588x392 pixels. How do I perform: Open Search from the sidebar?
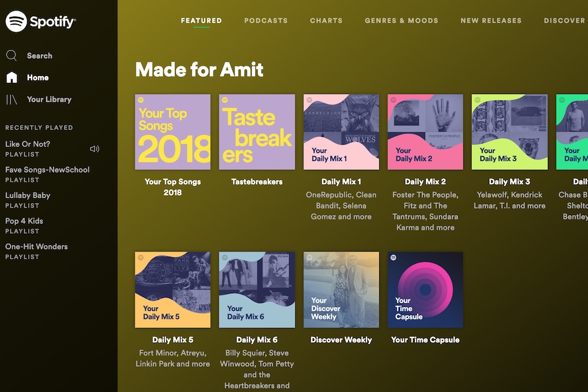pos(39,55)
